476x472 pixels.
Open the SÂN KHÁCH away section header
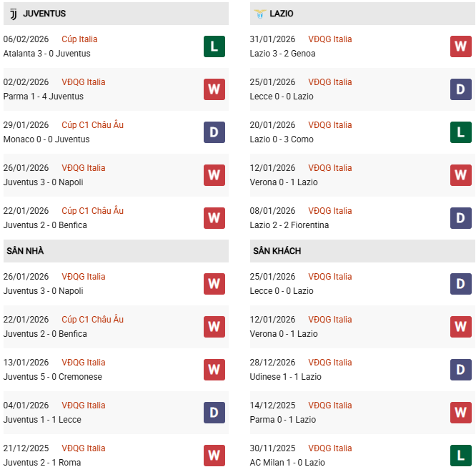(x=277, y=251)
